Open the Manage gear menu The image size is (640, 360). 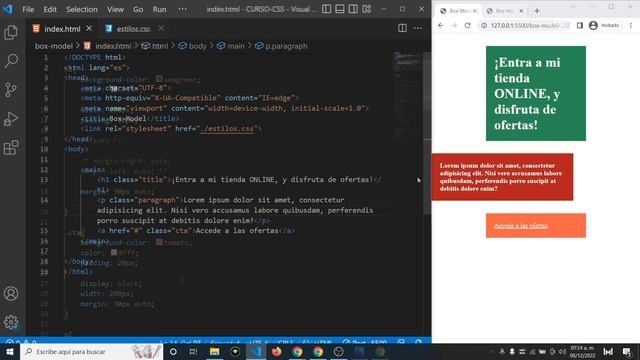pos(11,322)
